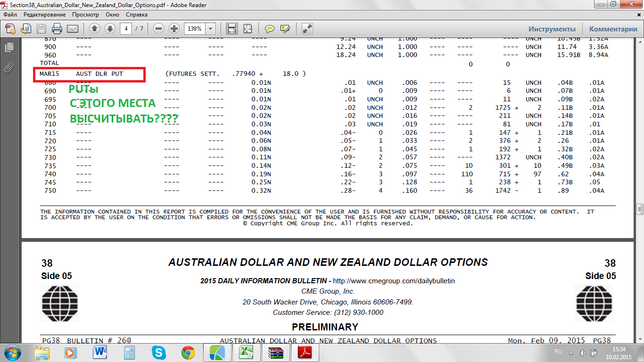Add a sticky note comment
644x362 pixels.
269,29
